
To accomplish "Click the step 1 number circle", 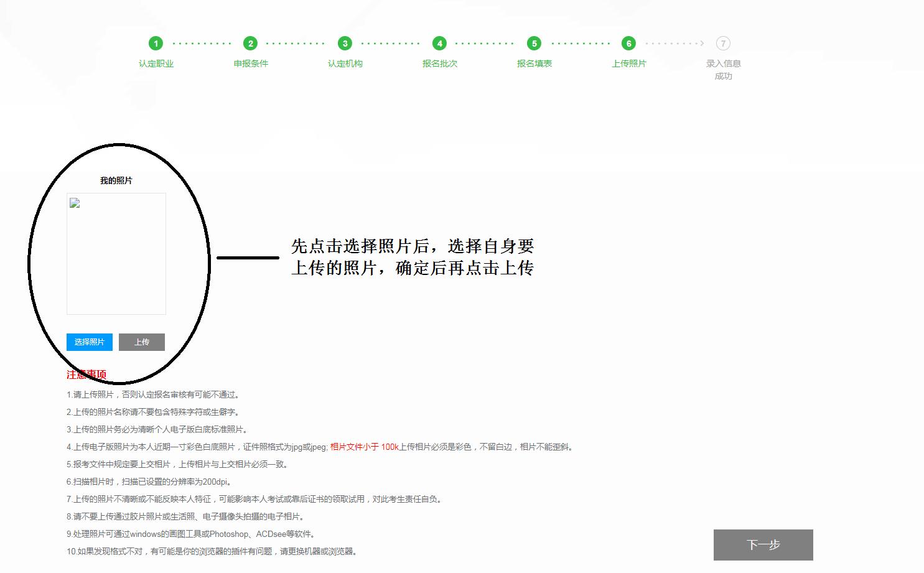I will click(156, 44).
